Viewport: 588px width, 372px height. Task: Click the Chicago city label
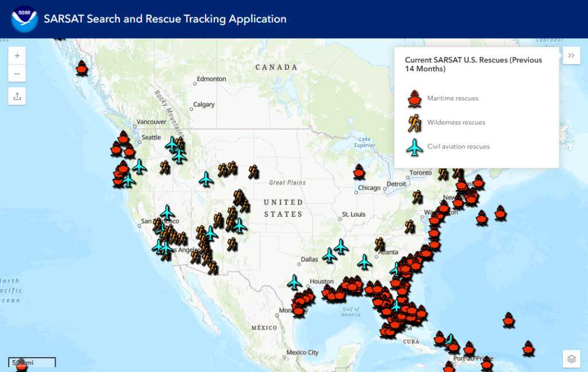coord(369,187)
